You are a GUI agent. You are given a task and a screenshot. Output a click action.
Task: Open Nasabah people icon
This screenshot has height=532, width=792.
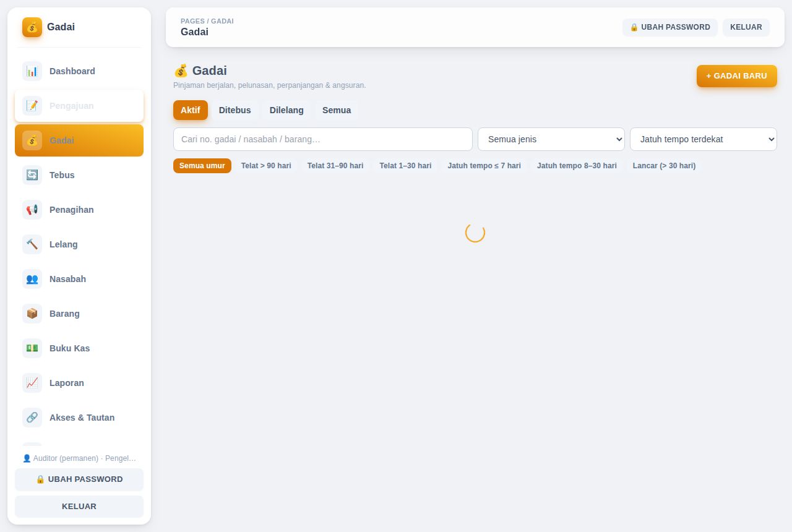(32, 279)
